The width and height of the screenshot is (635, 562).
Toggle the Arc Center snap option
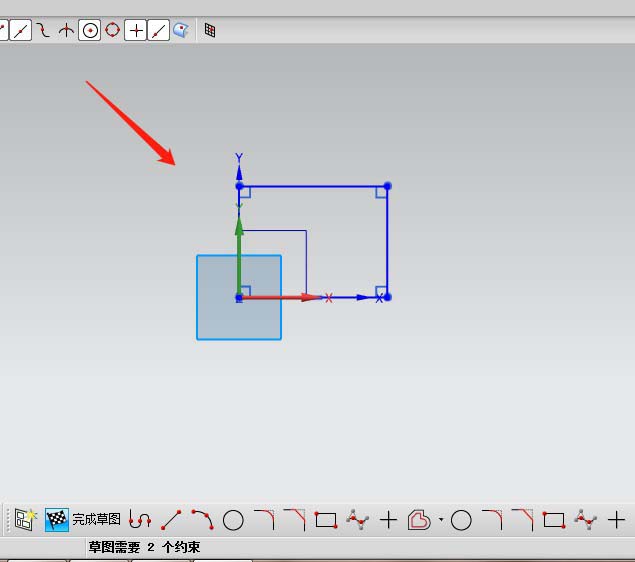[x=89, y=30]
